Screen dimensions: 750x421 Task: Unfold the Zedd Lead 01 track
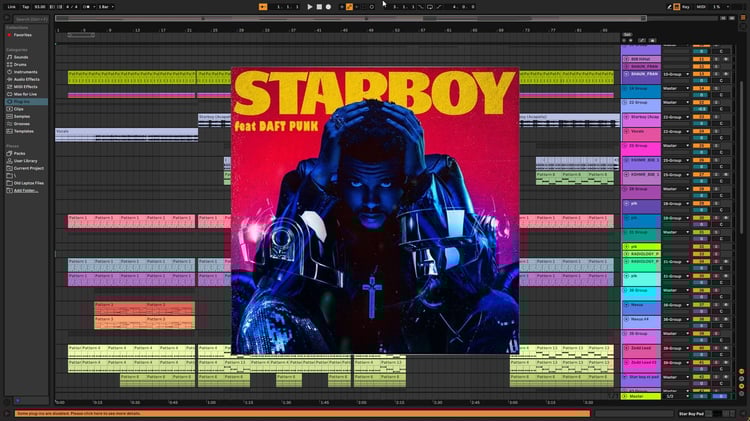click(627, 363)
